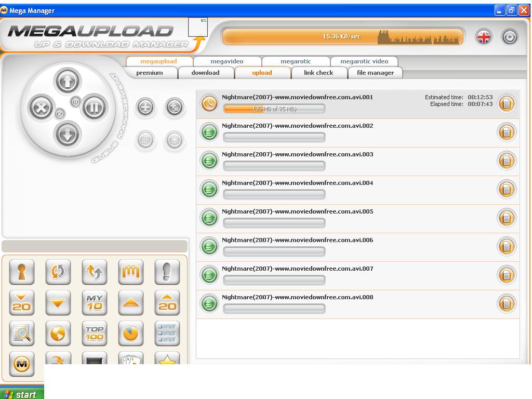Click the orange and grey refresh cycle icon
The height and width of the screenshot is (399, 532).
(x=58, y=272)
